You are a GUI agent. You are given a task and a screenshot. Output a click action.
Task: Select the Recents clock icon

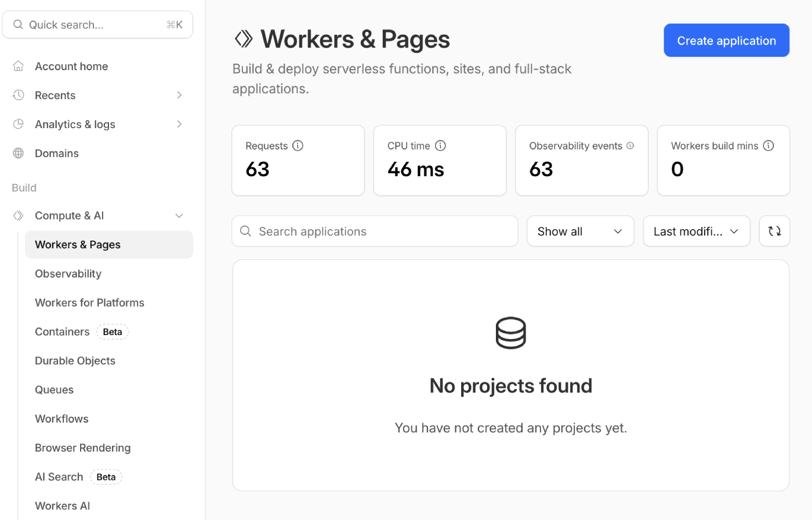[18, 95]
